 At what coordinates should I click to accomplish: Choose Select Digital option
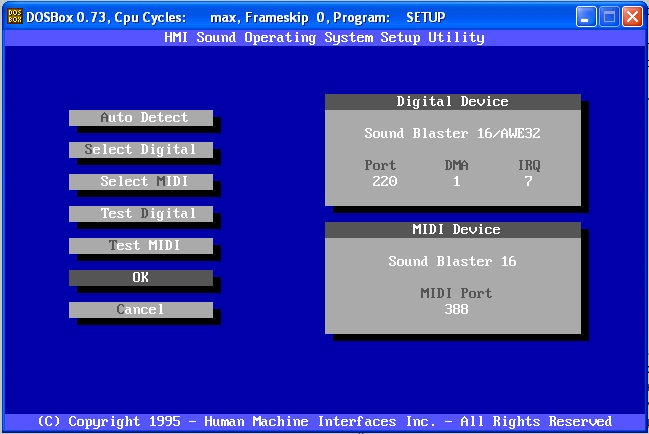pyautogui.click(x=141, y=150)
